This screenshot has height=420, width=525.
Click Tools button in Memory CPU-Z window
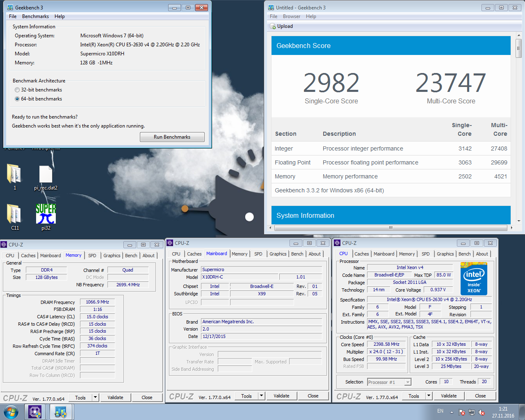click(80, 397)
